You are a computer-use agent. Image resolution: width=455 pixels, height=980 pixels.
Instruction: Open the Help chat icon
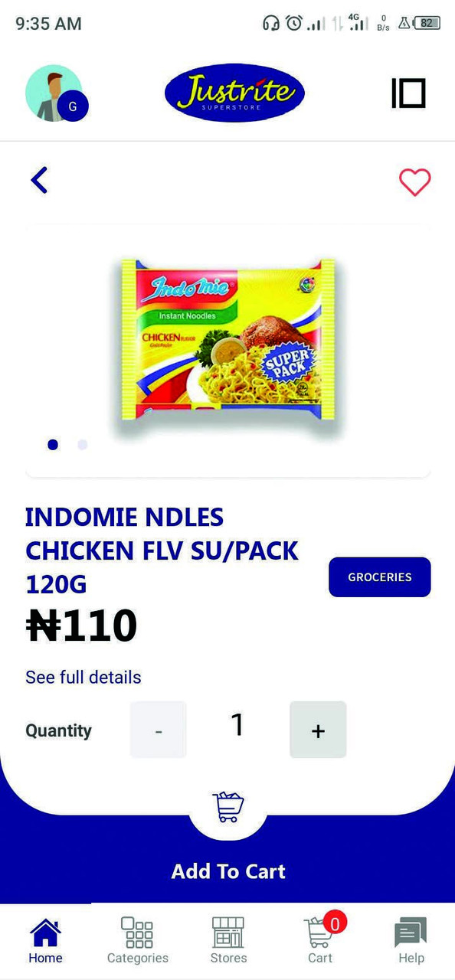(x=411, y=941)
